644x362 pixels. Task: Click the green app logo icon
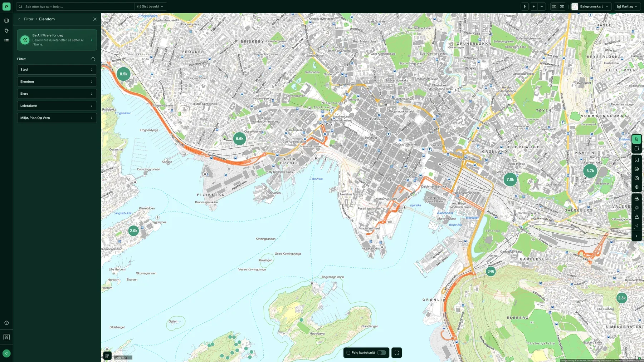pos(6,6)
